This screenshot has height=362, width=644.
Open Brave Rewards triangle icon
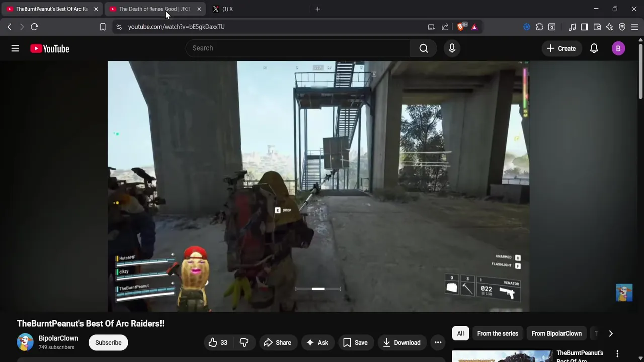474,27
